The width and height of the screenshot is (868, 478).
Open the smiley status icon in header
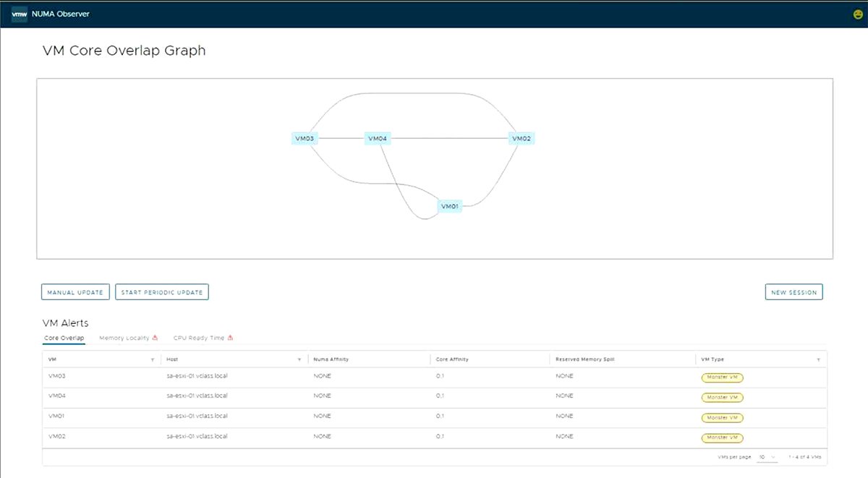pyautogui.click(x=856, y=13)
